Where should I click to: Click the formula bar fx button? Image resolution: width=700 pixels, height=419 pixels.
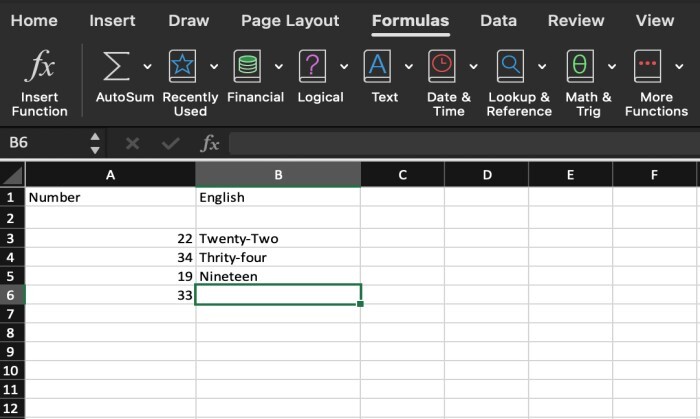click(x=209, y=144)
